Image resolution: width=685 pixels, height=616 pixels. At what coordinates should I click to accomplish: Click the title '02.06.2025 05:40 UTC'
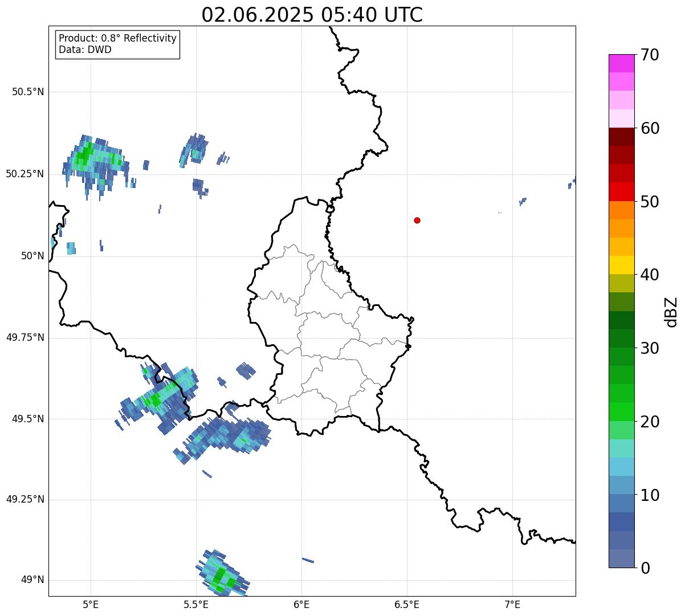point(312,14)
